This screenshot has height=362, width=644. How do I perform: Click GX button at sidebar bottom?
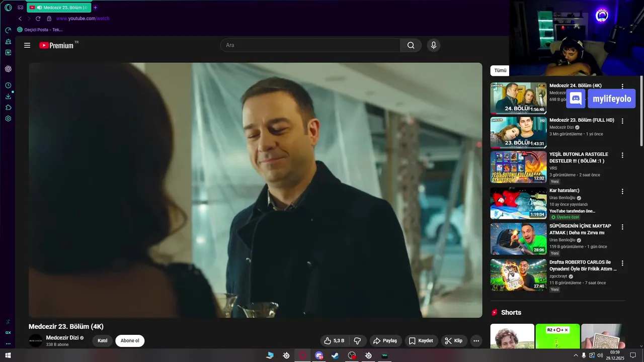coord(8,333)
